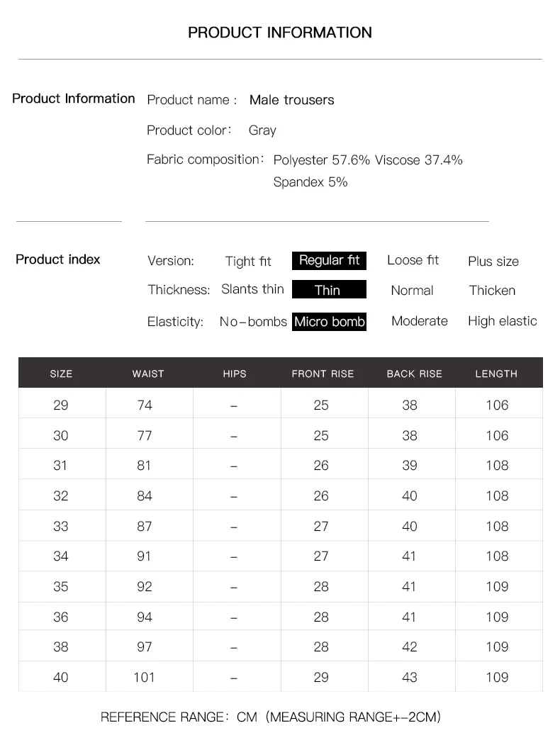Click the Slants thin thickness option
This screenshot has width=560, height=740.
tap(252, 289)
